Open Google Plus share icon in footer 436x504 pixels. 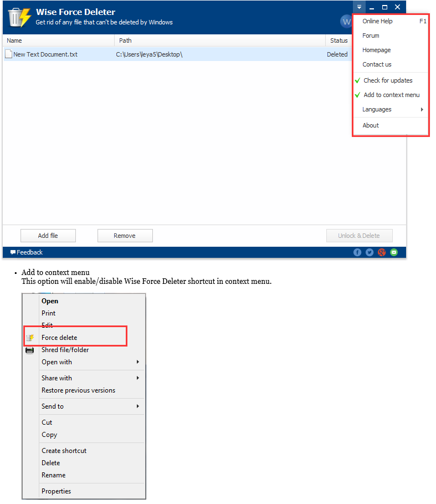(382, 252)
